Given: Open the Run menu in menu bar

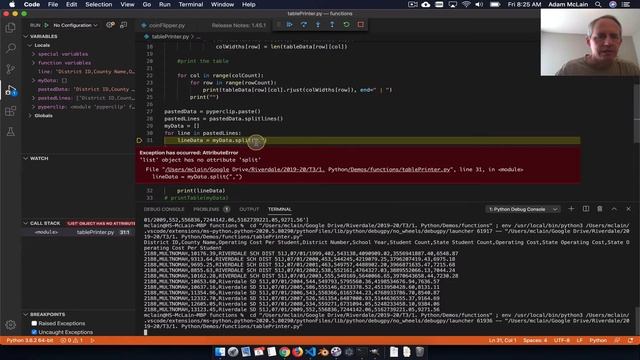Looking at the screenshot, I should pyautogui.click(x=164, y=4).
